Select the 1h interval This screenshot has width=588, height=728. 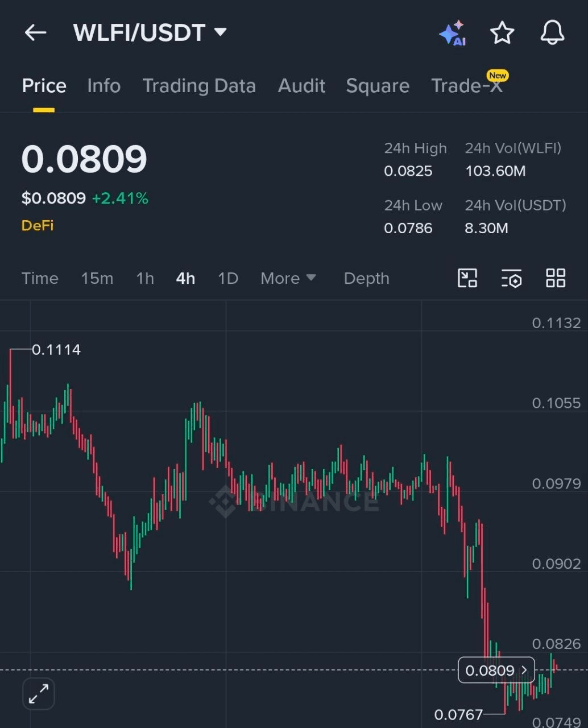(x=145, y=278)
